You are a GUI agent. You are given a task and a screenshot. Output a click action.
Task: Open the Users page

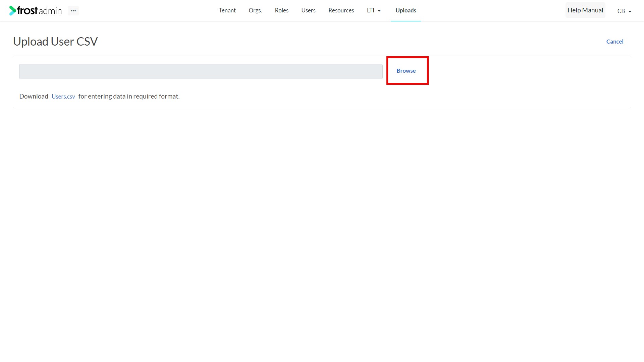pos(308,10)
